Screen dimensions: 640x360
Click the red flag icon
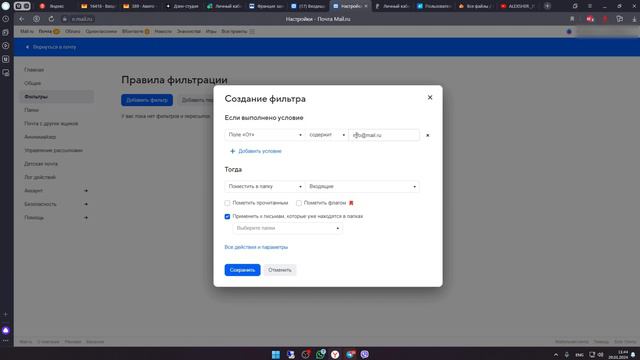click(x=351, y=203)
